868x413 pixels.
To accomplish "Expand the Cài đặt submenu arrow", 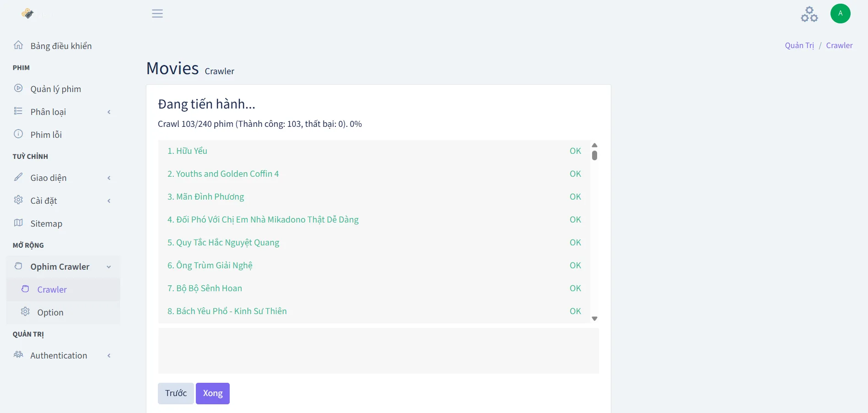I will 109,201.
